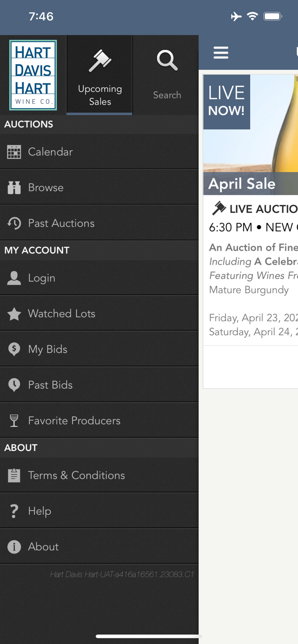298x644 pixels.
Task: Select the Upcoming Sales gavel icon
Action: point(99,60)
